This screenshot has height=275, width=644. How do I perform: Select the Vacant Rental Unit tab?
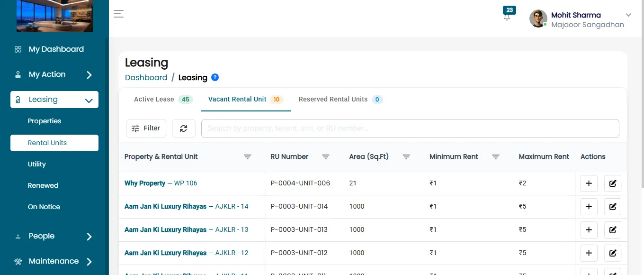click(246, 100)
